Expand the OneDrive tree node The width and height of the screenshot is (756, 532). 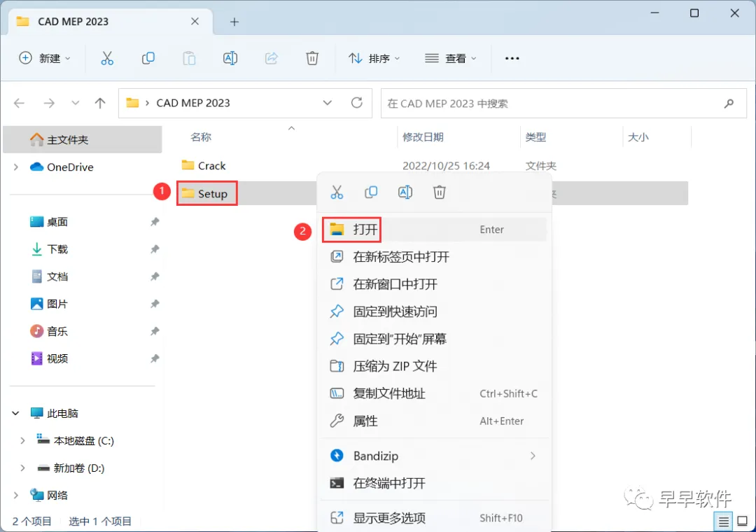tap(16, 167)
